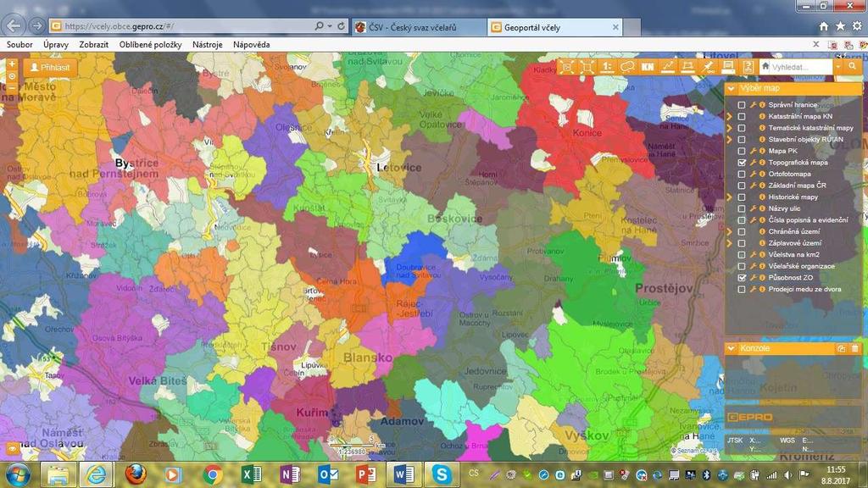Screen dimensions: 868x488
Task: Collapse the Konzole panel
Action: 732,348
